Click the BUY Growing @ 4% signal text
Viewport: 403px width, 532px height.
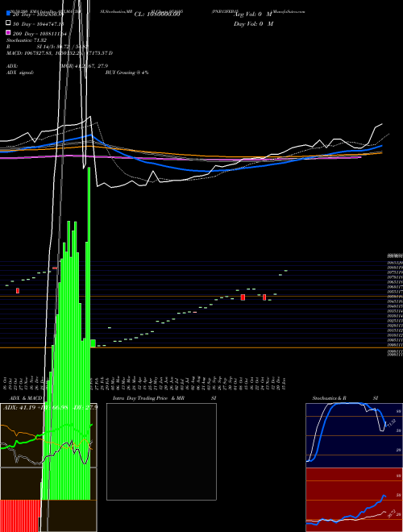click(x=127, y=73)
